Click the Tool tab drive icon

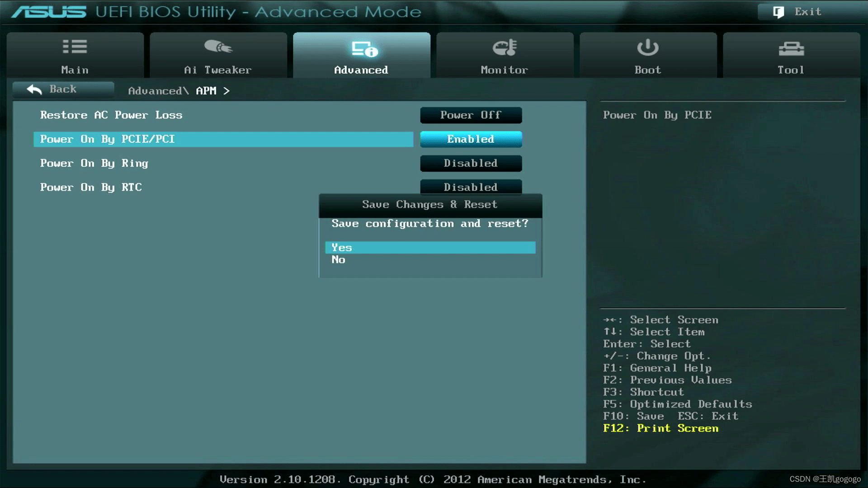(x=791, y=48)
